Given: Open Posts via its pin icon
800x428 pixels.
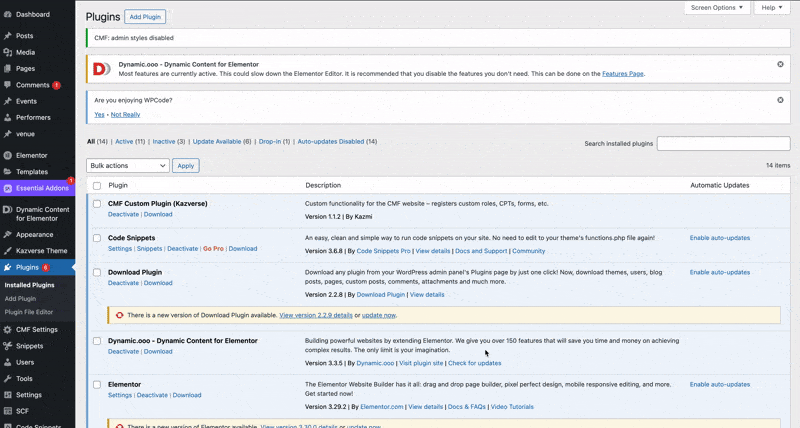Looking at the screenshot, I should [8, 36].
